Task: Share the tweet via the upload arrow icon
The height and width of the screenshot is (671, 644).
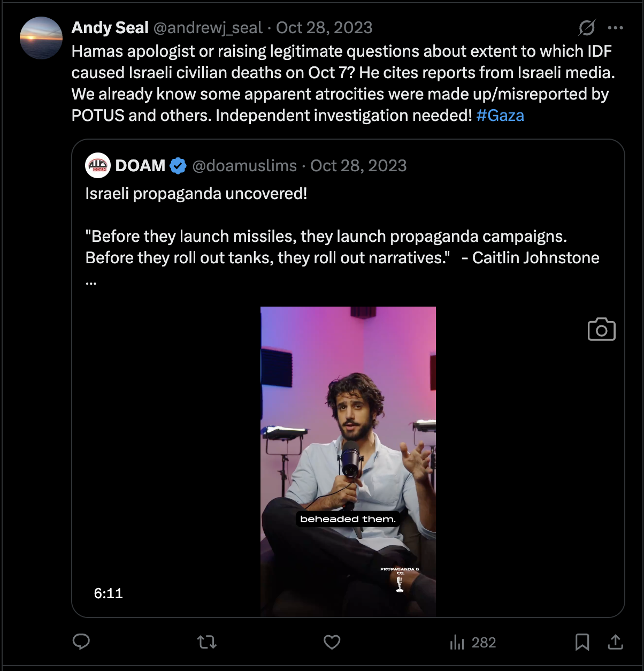Action: point(616,642)
